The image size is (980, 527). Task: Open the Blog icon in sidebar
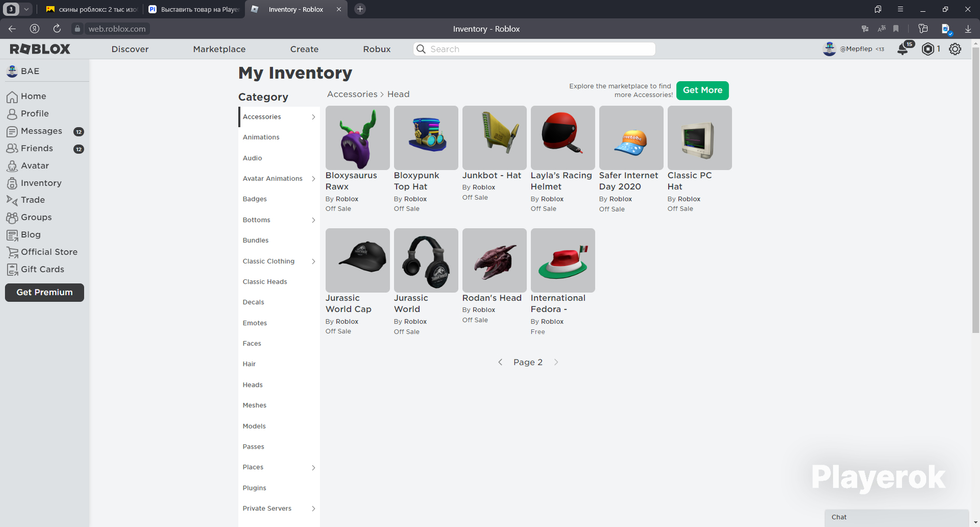[x=12, y=235]
